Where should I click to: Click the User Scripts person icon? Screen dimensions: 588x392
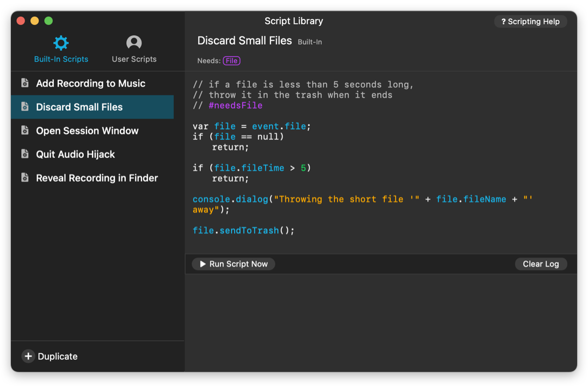click(134, 42)
